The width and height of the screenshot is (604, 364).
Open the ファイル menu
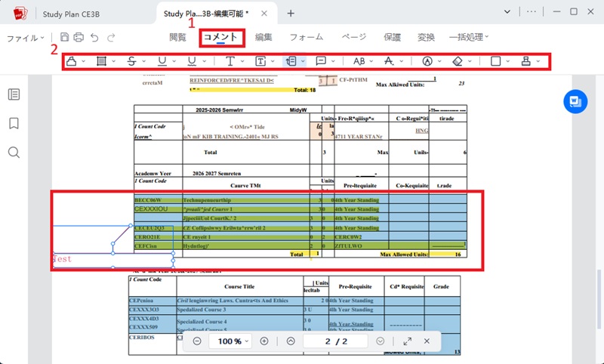tap(26, 38)
